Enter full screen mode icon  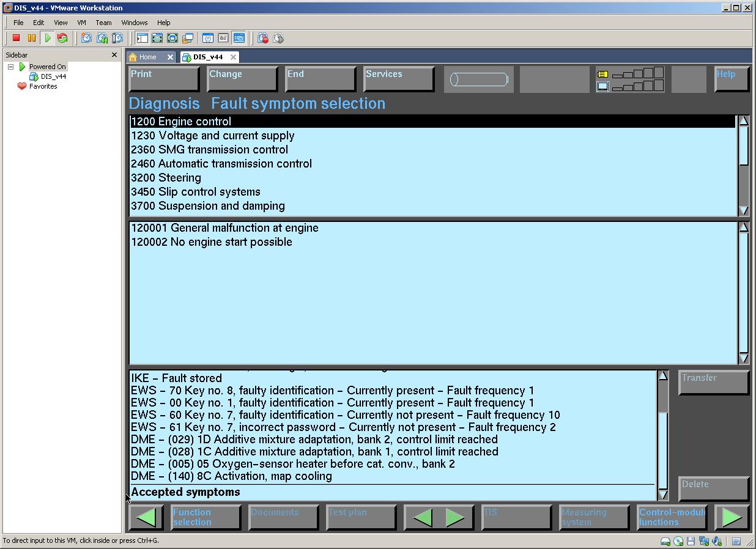click(x=172, y=38)
